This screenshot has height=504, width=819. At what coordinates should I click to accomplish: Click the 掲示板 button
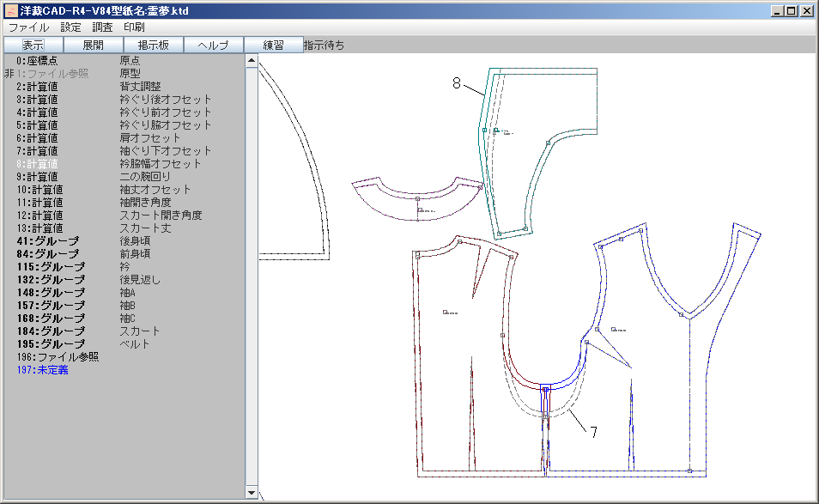point(153,46)
